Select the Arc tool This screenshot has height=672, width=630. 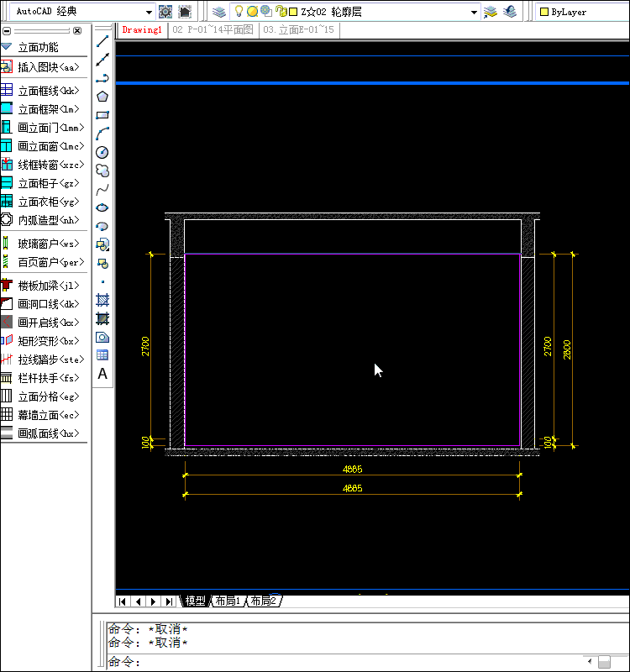coord(102,134)
